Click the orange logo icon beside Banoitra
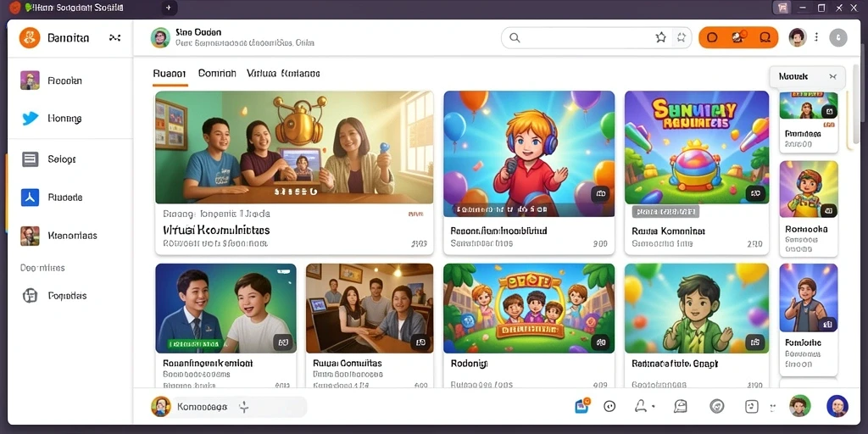 30,37
